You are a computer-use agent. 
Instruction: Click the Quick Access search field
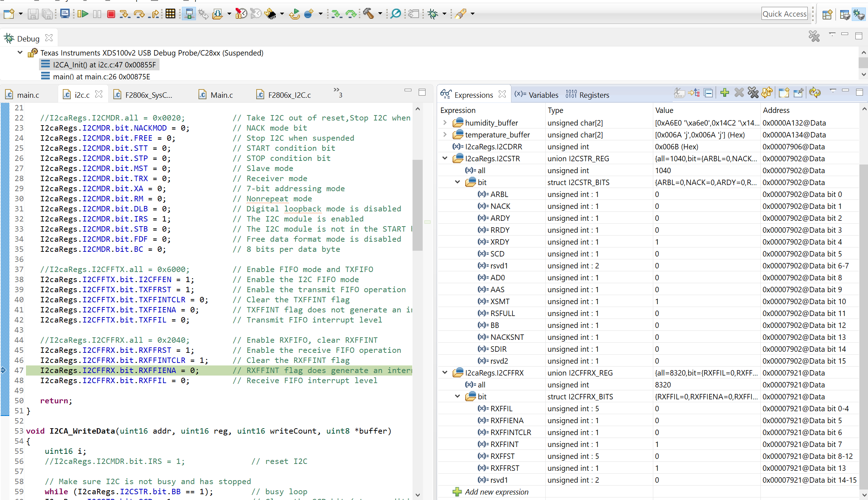tap(785, 14)
